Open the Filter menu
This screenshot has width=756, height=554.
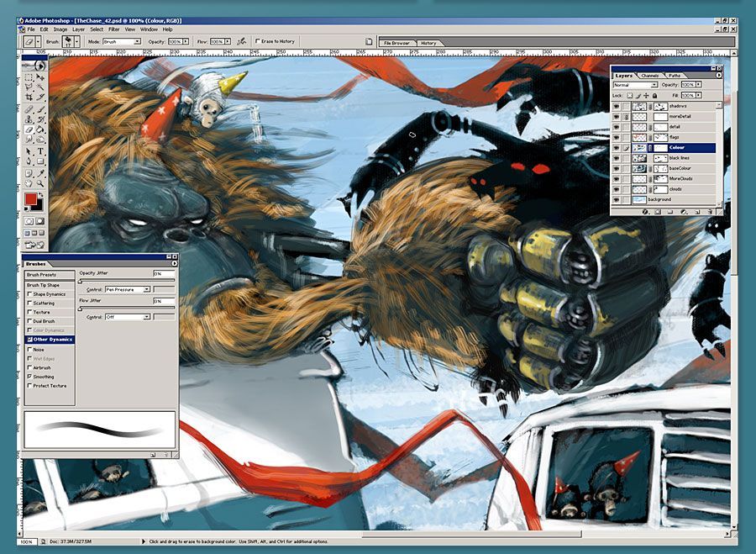tap(113, 29)
